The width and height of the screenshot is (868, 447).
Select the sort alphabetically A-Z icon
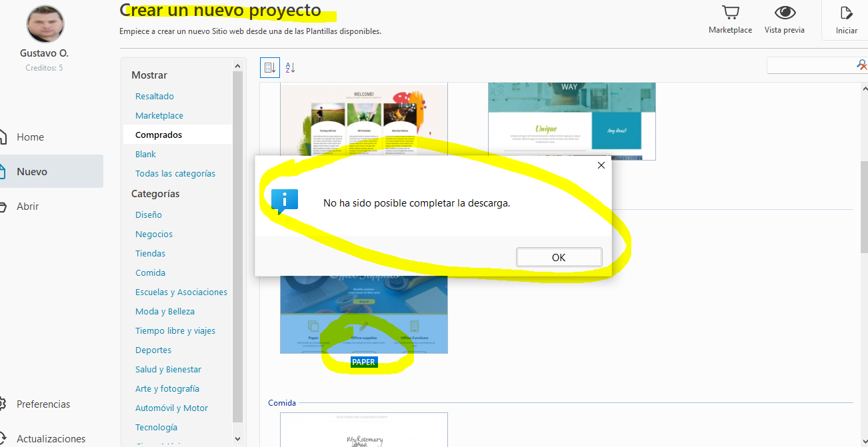(290, 67)
